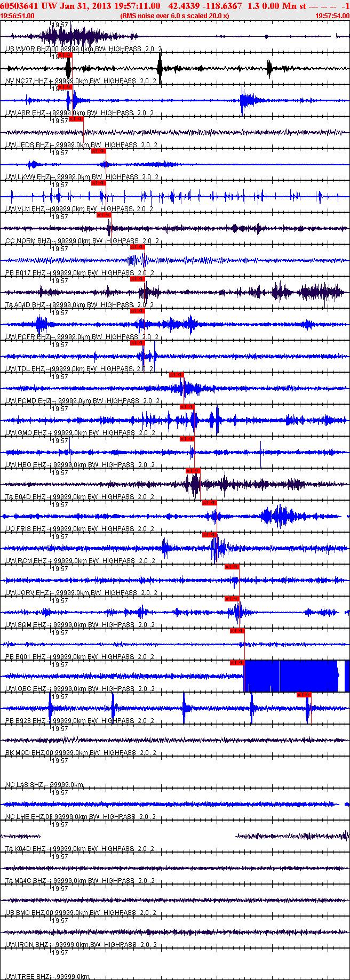Click the red pick flag on UW PCMD trace
Screen dimensions: 350x980
tap(176, 375)
